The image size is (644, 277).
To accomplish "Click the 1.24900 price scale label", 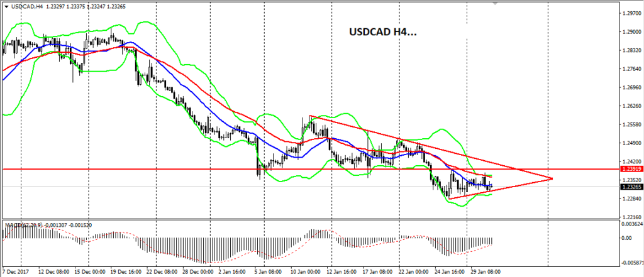I will point(630,143).
